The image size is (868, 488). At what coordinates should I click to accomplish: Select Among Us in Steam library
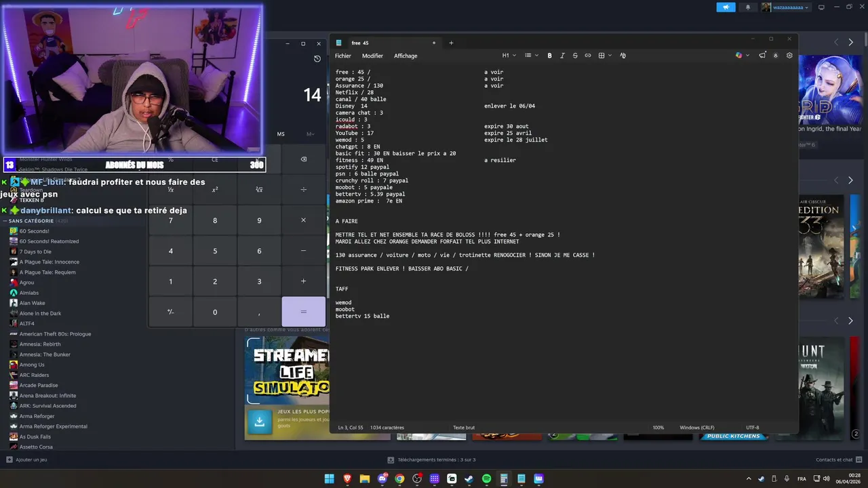click(32, 365)
